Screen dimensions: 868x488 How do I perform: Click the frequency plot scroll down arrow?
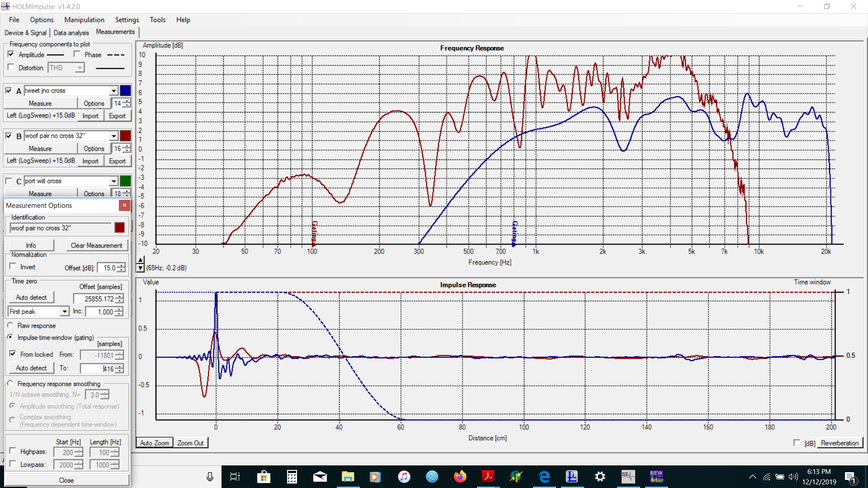click(x=141, y=268)
